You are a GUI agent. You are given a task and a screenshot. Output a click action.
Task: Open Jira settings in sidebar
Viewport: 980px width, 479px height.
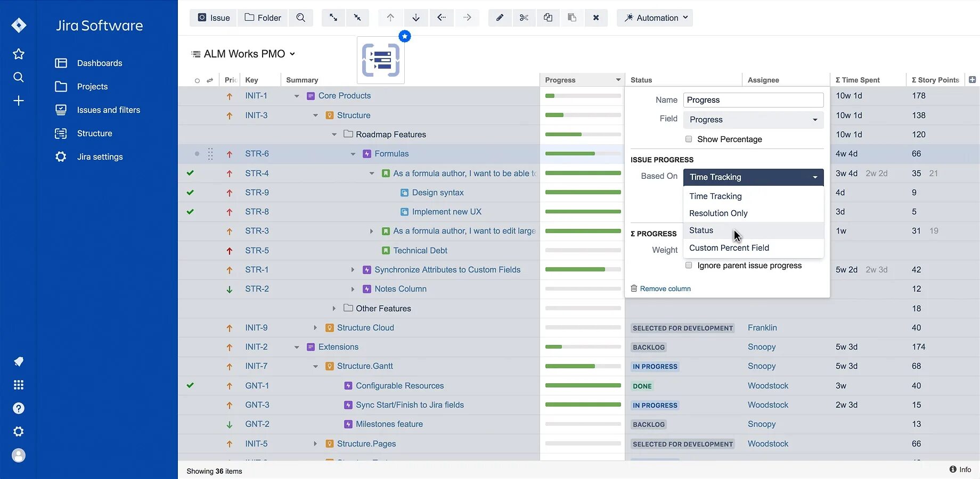89,156
